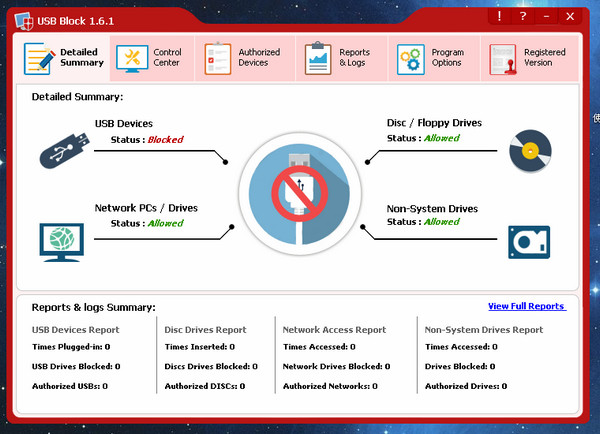Click Authorized DISCs: 0 entry

(205, 386)
